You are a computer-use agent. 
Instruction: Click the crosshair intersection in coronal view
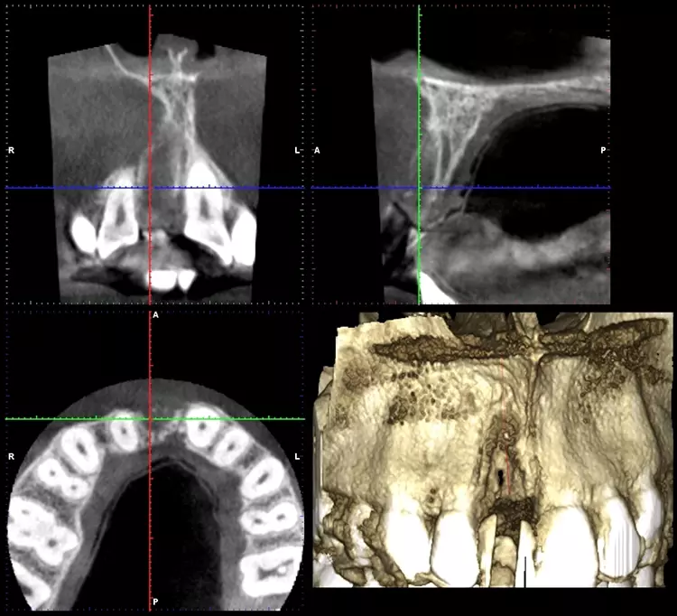tap(150, 188)
